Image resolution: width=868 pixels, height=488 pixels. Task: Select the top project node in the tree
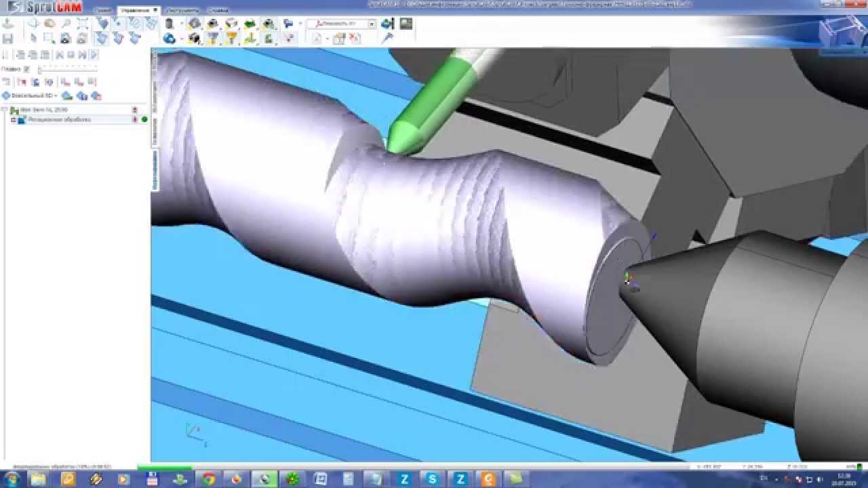click(x=44, y=110)
